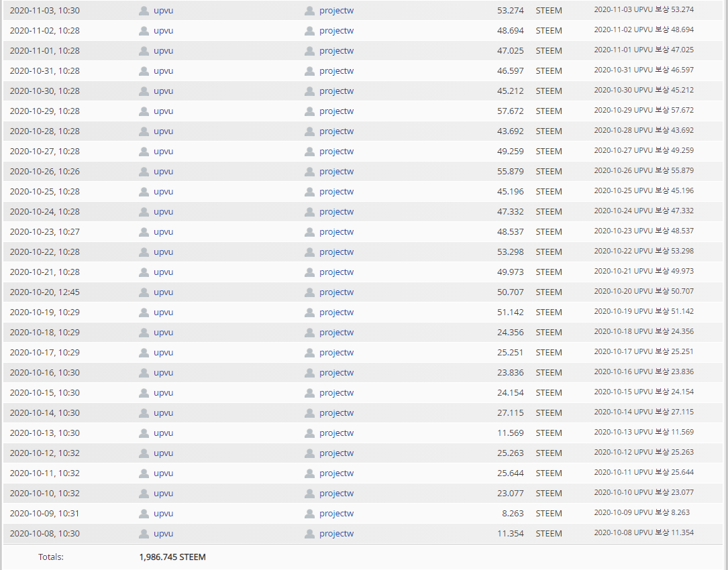Select memo text '2020-11-03 UPVU 보상 53.274'

(644, 9)
